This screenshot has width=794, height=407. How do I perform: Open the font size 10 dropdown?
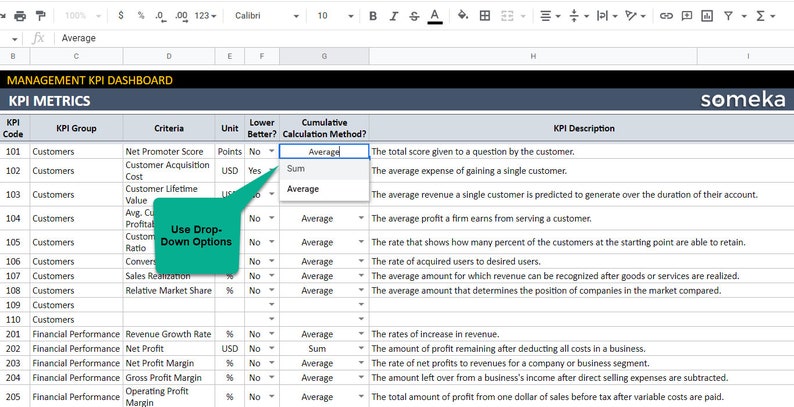coord(335,16)
